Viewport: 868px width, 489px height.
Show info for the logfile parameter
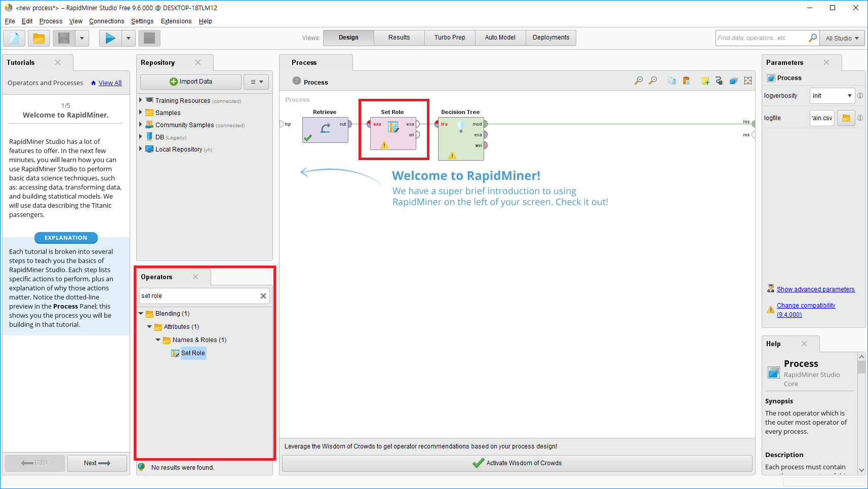coord(860,118)
